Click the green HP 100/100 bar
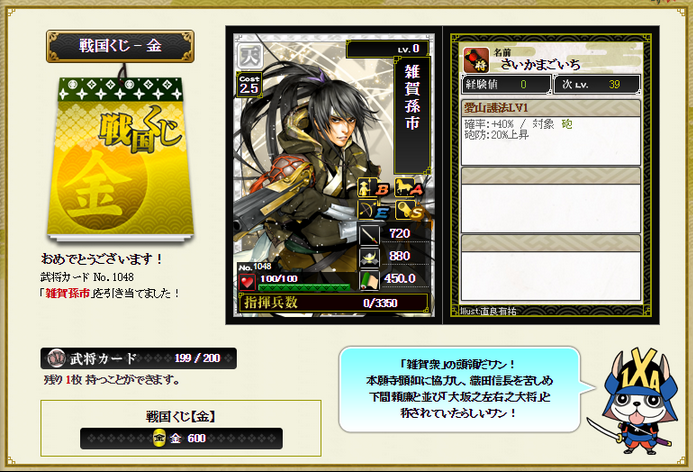This screenshot has width=693, height=472. [x=304, y=287]
